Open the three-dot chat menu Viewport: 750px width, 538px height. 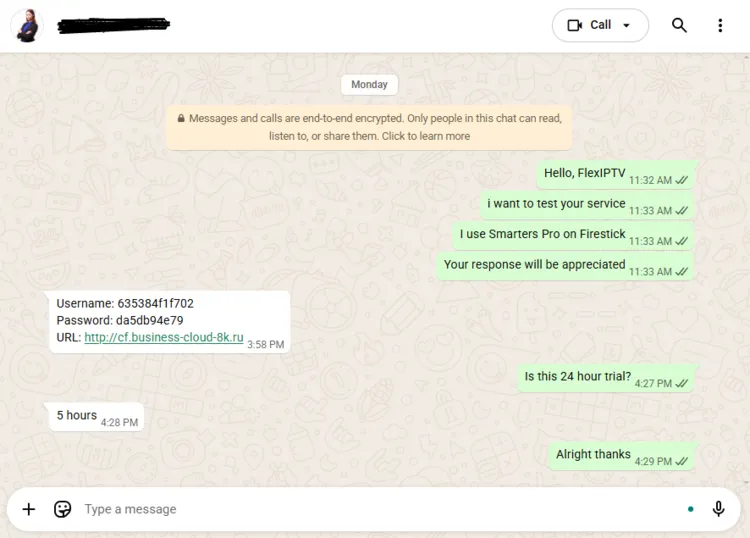point(720,25)
